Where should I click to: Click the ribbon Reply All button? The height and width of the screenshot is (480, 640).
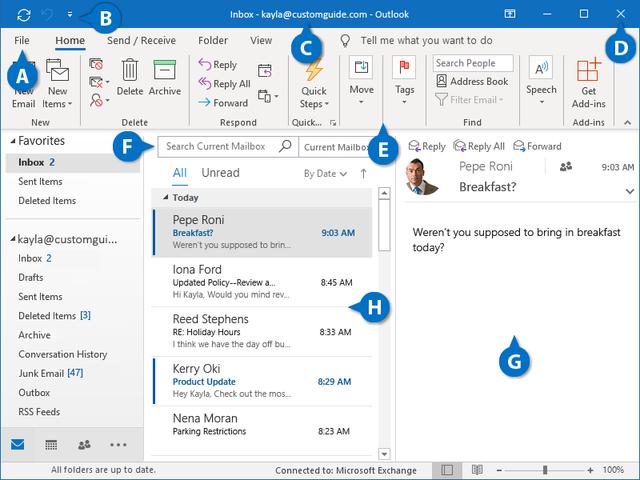[x=224, y=84]
